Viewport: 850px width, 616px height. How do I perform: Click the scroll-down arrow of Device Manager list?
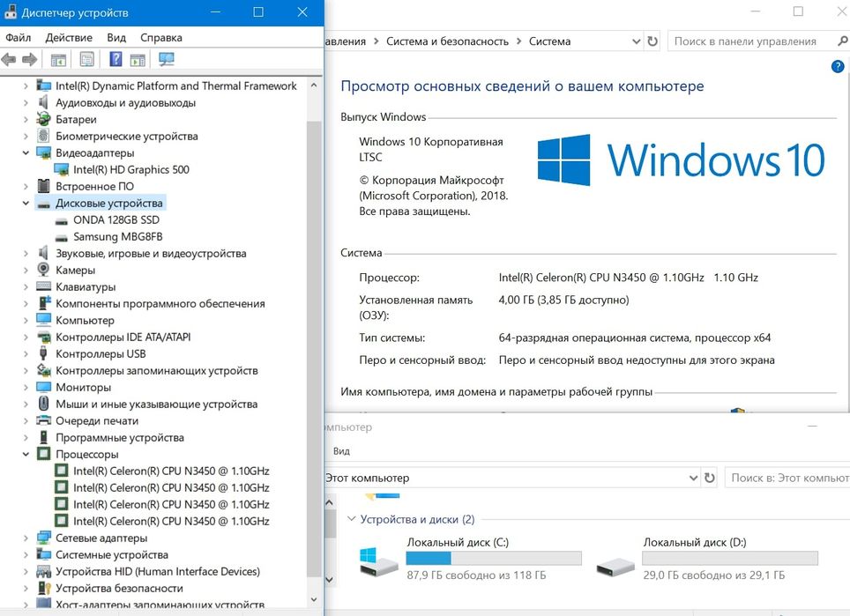tap(314, 599)
